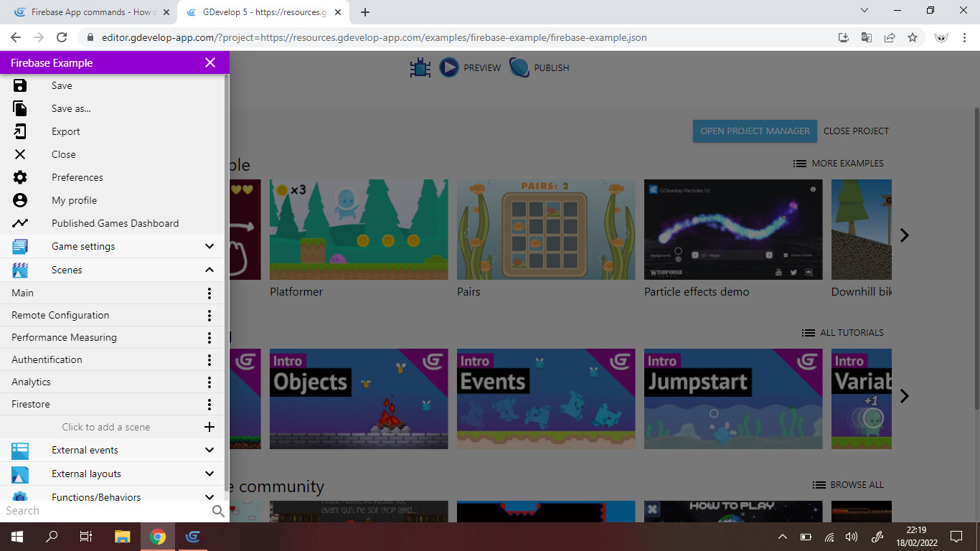The image size is (980, 551).
Task: Click the External events icon
Action: point(20,450)
